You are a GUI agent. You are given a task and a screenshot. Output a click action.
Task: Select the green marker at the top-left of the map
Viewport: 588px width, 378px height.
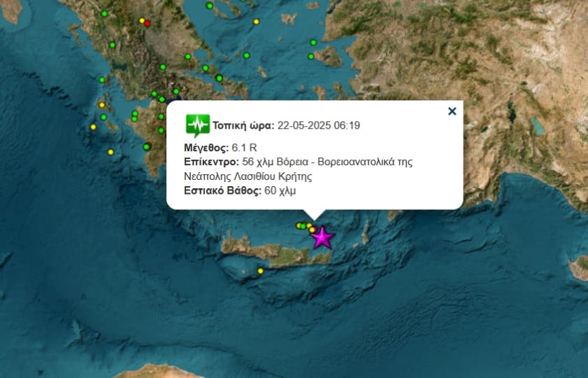(104, 14)
